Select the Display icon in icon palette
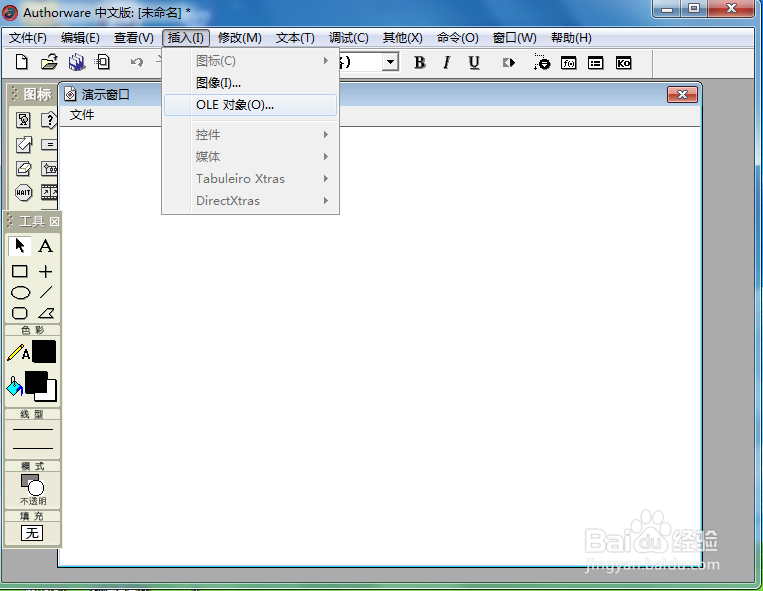Viewport: 763px width, 591px height. pos(23,120)
